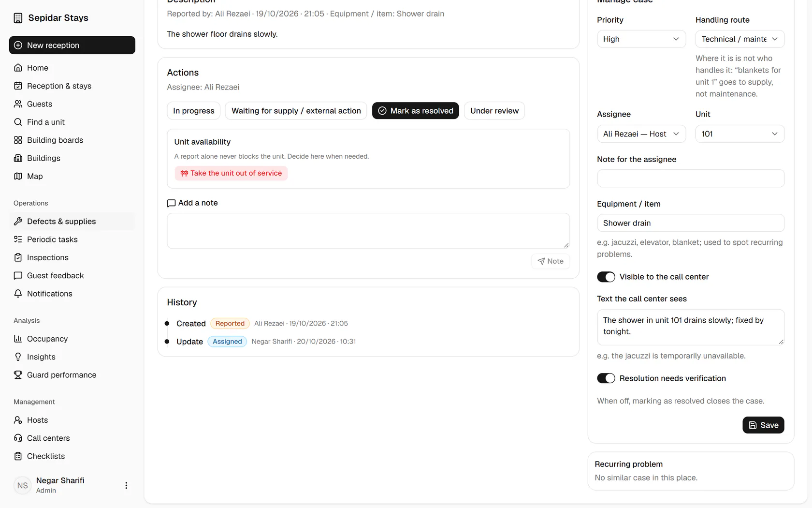Screen dimensions: 812x508
Task: Click the Occupancy bar chart icon
Action: (18, 339)
